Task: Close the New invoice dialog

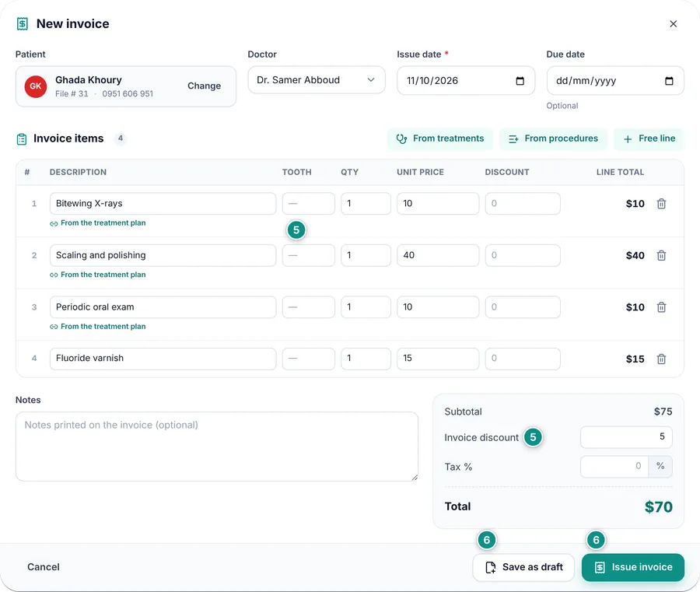Action: 674,23
